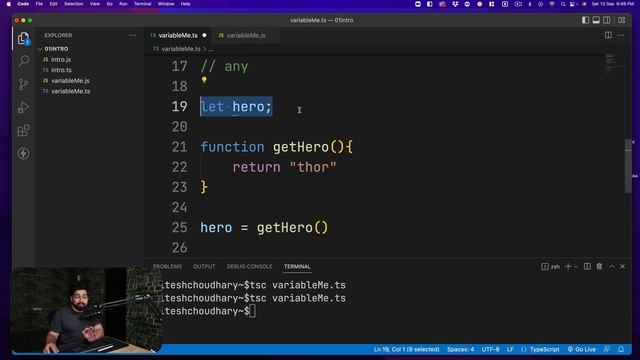Click the lightbulb quick fix icon

204,80
